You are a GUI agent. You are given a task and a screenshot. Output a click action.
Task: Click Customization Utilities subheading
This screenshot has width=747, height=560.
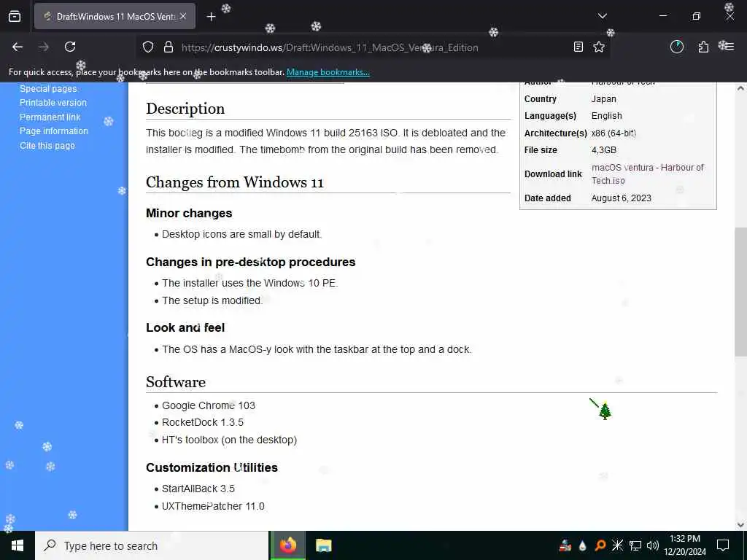(212, 467)
